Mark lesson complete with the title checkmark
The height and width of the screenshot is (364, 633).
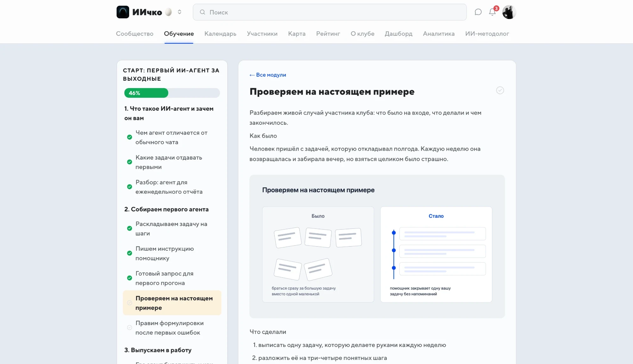tap(500, 91)
